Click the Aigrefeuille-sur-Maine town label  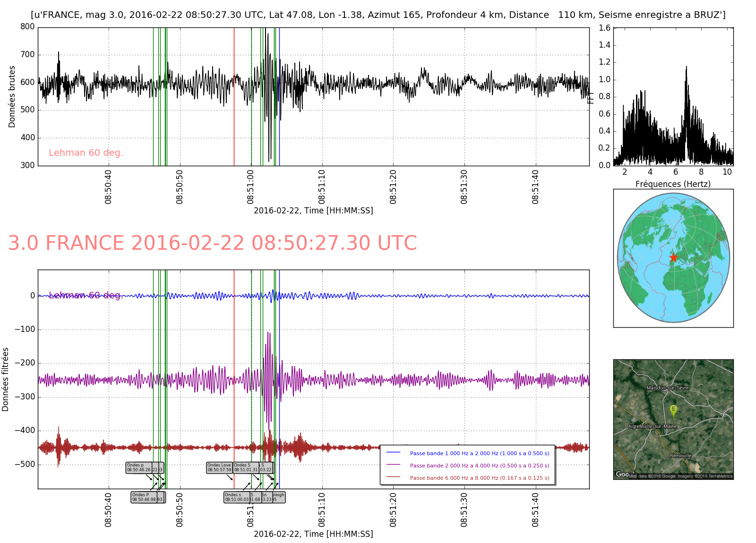point(652,426)
